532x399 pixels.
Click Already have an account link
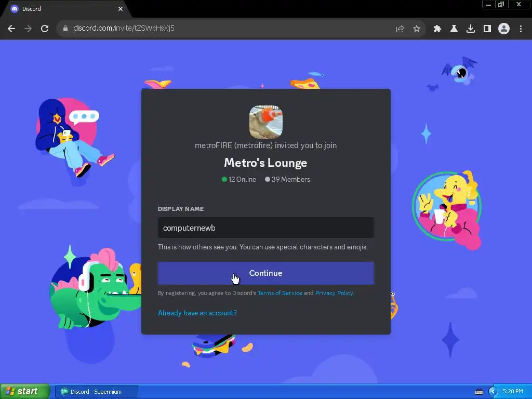tap(197, 313)
